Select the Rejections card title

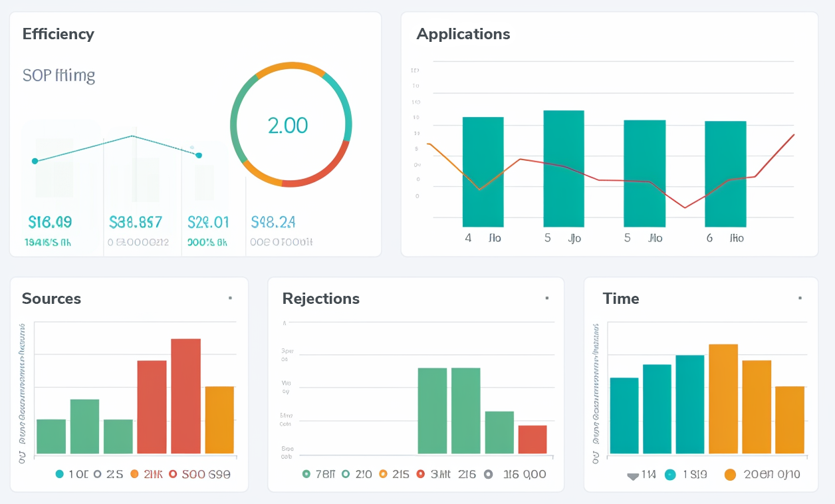pyautogui.click(x=321, y=299)
